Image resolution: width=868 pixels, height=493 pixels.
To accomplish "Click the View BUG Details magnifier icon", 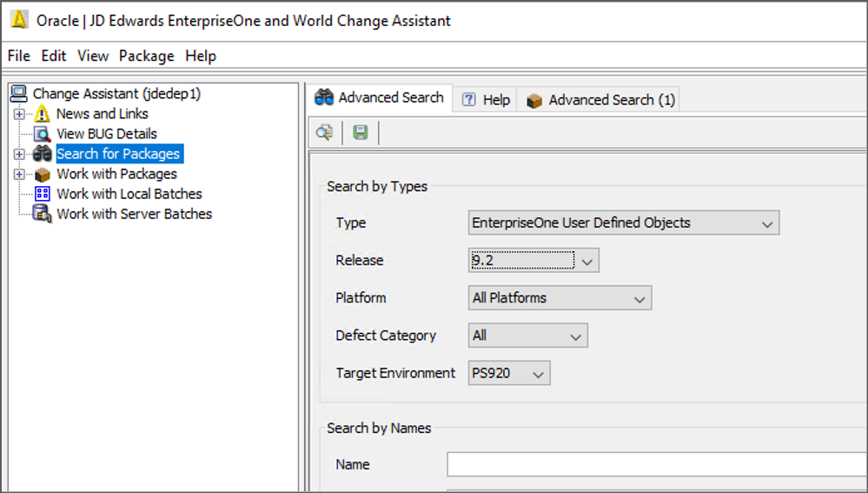I will click(42, 134).
